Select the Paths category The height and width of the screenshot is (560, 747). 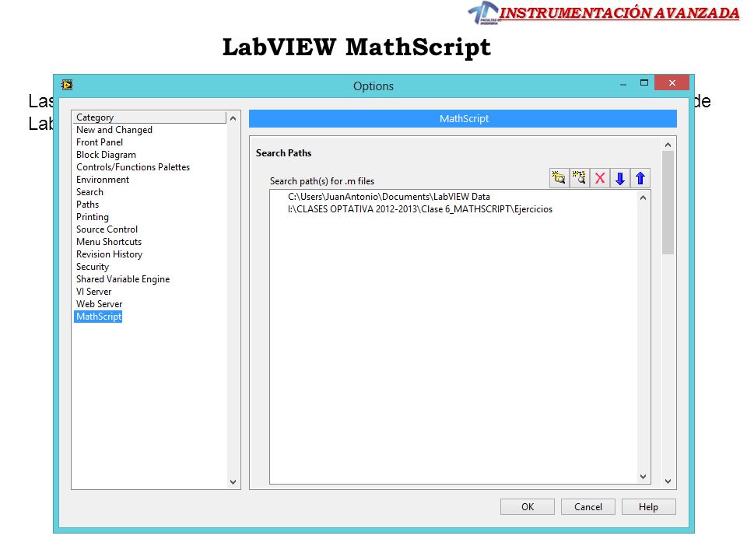88,204
